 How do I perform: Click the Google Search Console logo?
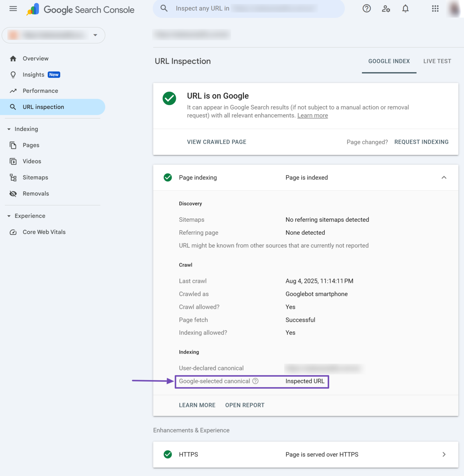click(81, 9)
